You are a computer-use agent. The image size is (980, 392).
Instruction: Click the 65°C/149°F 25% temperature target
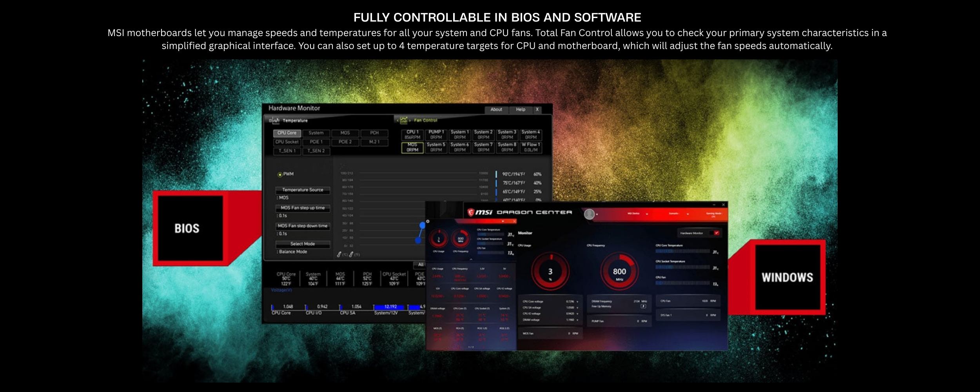(x=519, y=192)
